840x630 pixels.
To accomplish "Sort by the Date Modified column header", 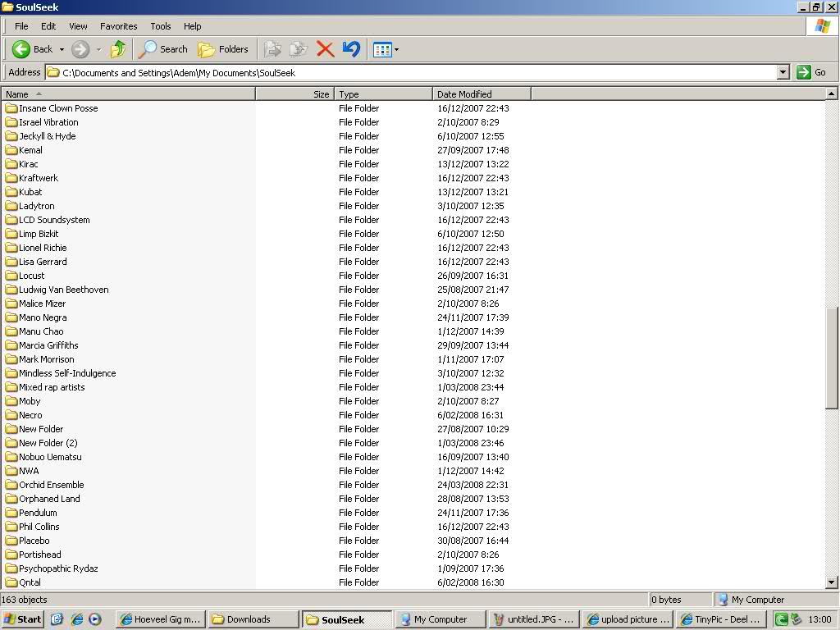I will (482, 94).
